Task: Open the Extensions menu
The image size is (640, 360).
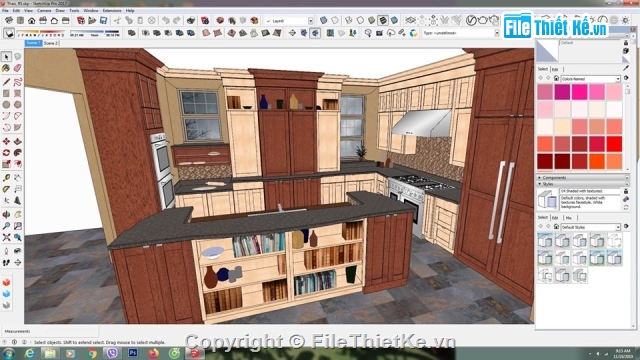Action: tap(112, 11)
